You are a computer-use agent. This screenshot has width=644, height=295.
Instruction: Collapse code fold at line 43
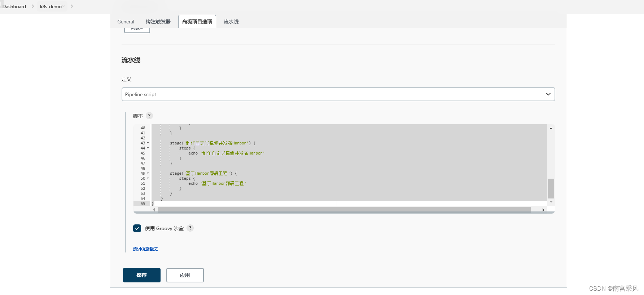[148, 143]
